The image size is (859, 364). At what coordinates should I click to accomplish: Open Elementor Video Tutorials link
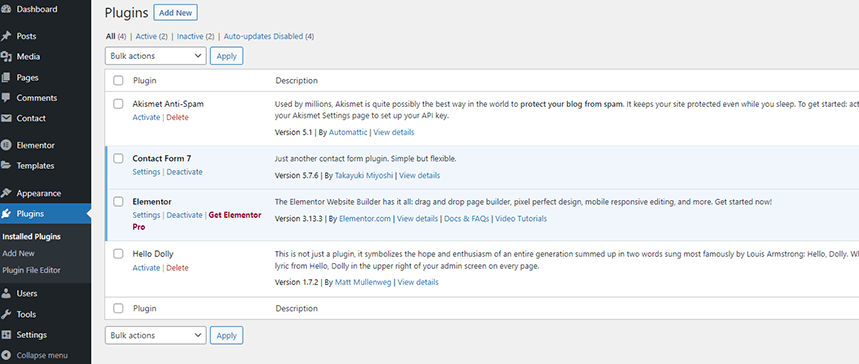coord(521,219)
